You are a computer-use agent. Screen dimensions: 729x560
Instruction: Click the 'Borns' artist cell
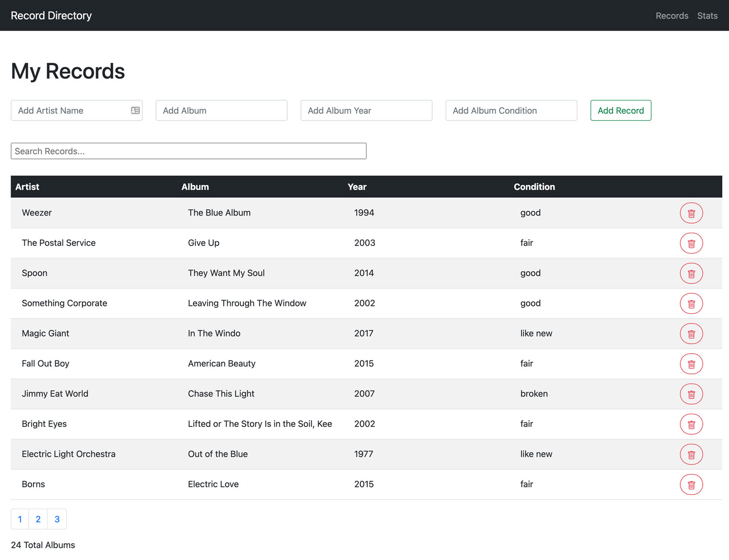(33, 484)
